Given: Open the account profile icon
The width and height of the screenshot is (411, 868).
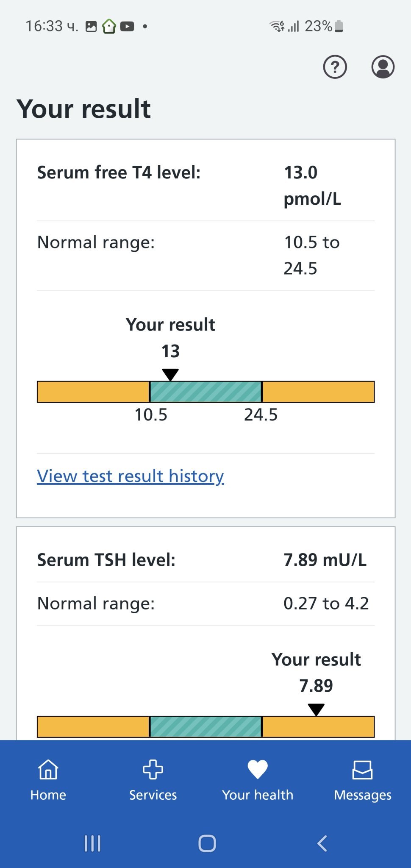Looking at the screenshot, I should [x=383, y=67].
